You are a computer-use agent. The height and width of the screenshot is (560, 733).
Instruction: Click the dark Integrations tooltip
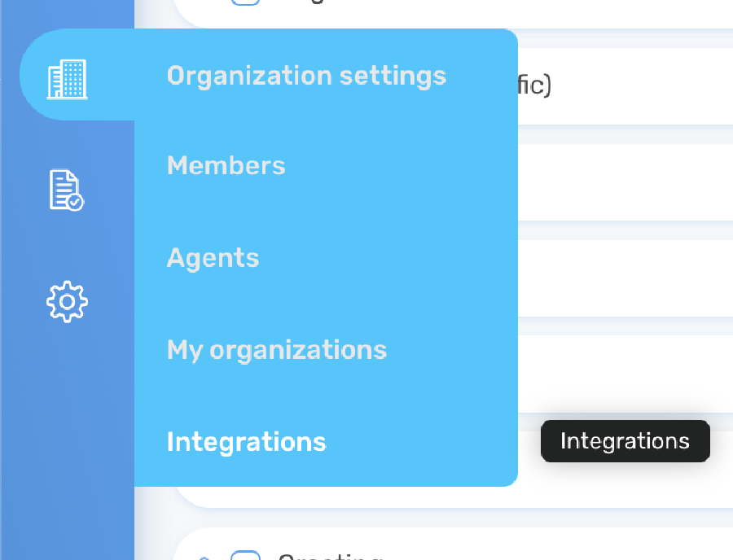pos(625,440)
